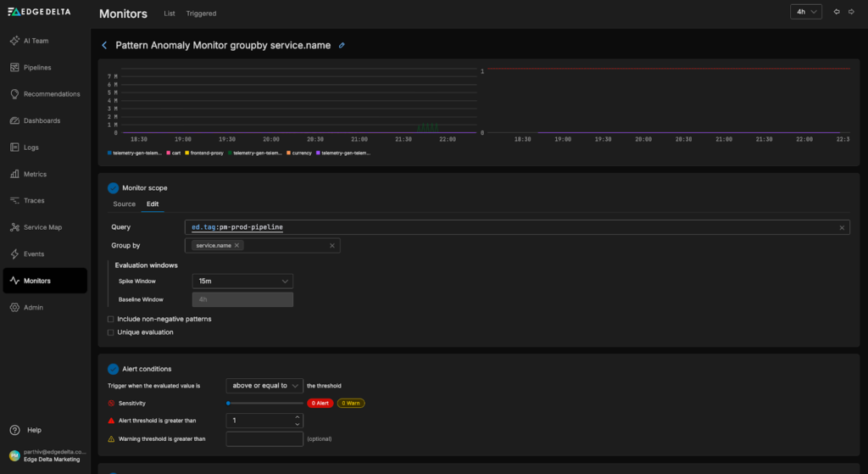Expand the Spike Window 15m dropdown
Image resolution: width=868 pixels, height=474 pixels.
pyautogui.click(x=242, y=281)
